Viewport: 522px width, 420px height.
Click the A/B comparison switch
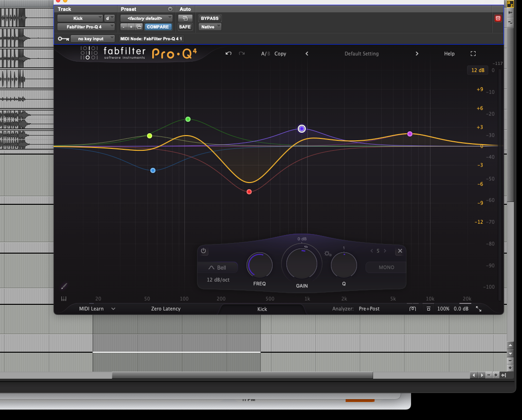[266, 54]
